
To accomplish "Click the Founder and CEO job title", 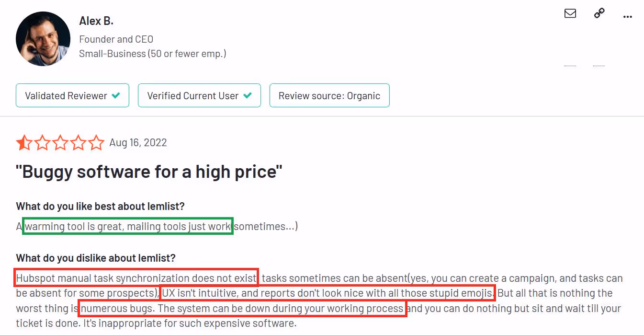I will point(116,39).
